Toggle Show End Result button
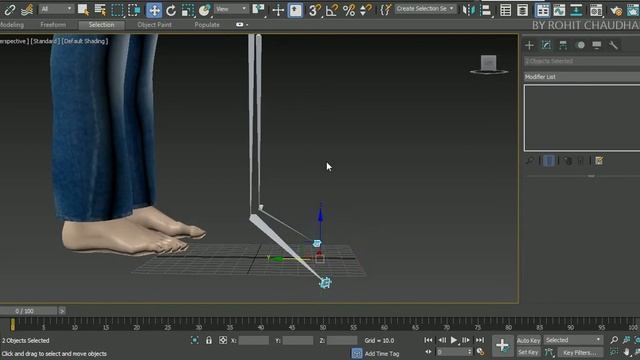Viewport: 640px width, 360px height. click(x=549, y=161)
